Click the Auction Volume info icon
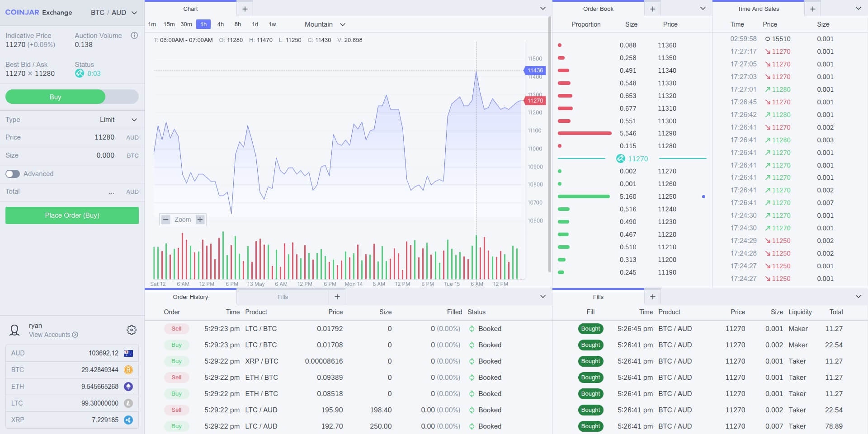Viewport: 868px width, 434px height. (x=134, y=36)
